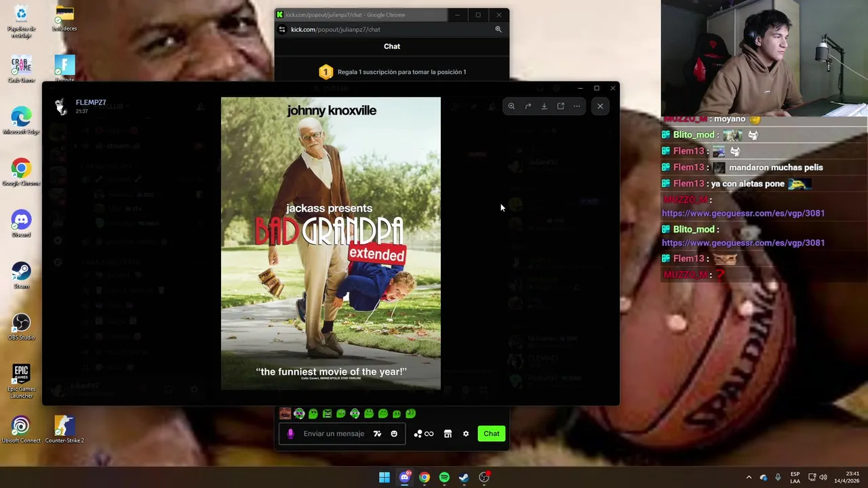Open Crab Game desktop shortcut
Image resolution: width=868 pixels, height=488 pixels.
click(21, 70)
